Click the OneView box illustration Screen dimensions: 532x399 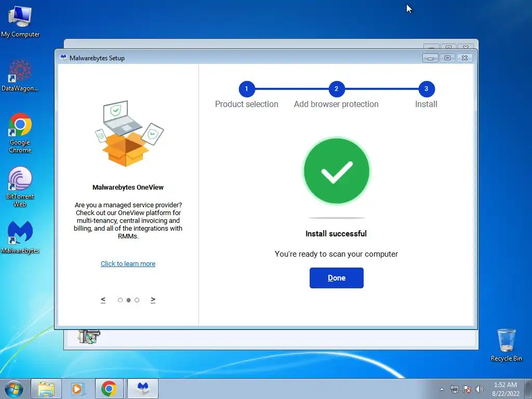129,134
